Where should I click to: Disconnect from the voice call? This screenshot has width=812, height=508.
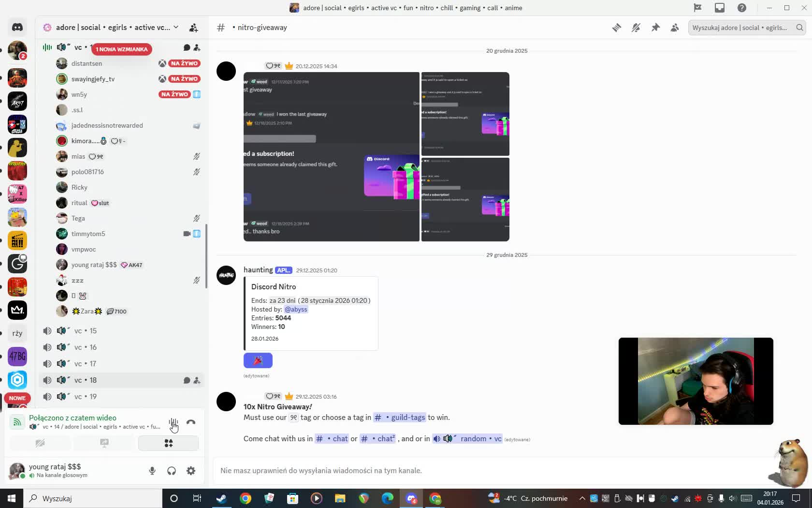tap(191, 422)
